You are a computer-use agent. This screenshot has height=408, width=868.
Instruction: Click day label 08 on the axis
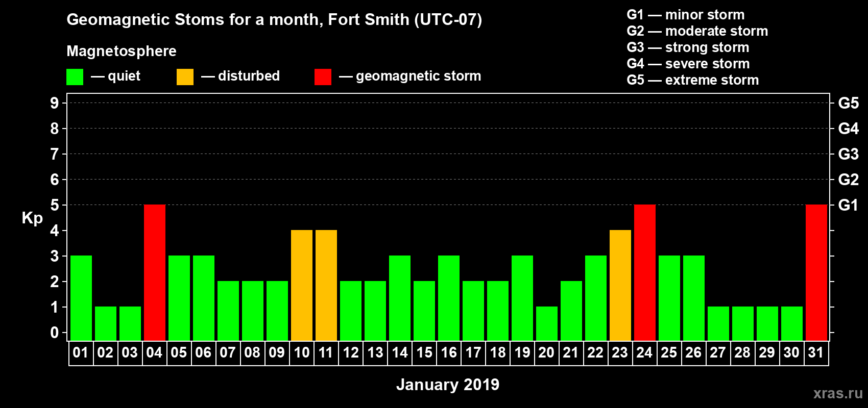[x=252, y=352]
